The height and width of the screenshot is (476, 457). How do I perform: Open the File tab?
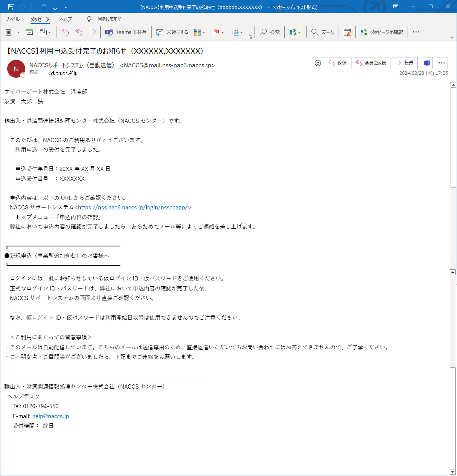coord(12,19)
